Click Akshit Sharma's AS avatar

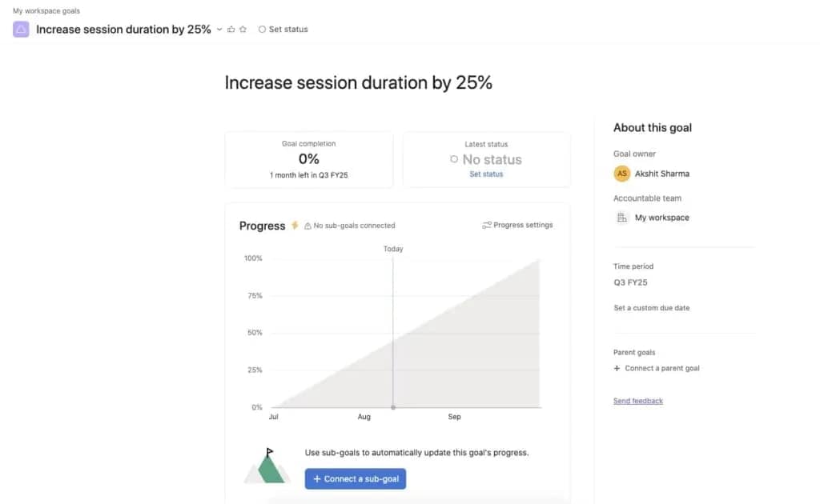point(621,173)
